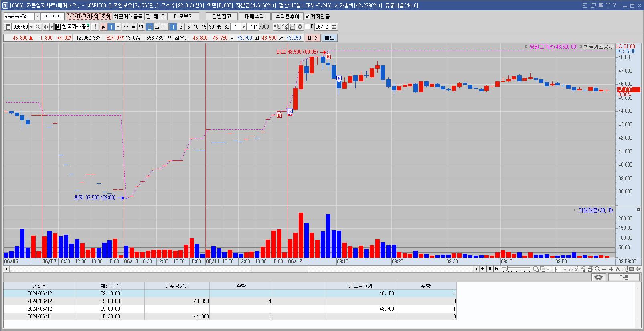This screenshot has width=644, height=331.
Task: Click the exclamation mark info icon
Action: point(95,27)
